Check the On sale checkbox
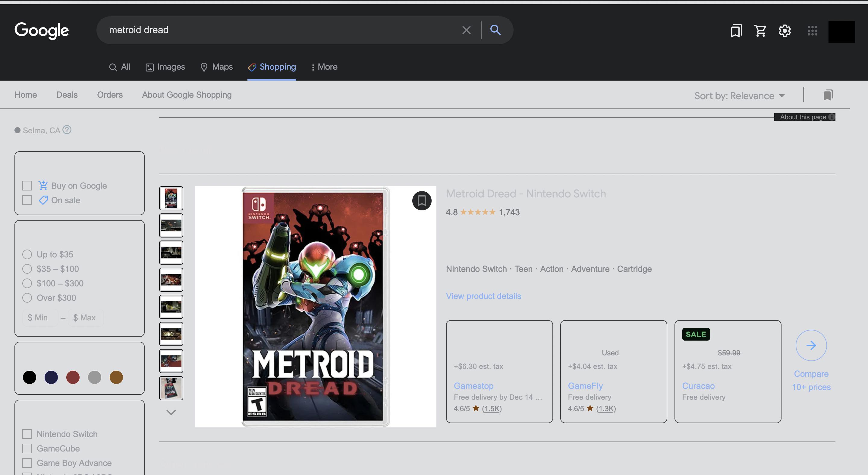This screenshot has width=868, height=475. [x=27, y=200]
